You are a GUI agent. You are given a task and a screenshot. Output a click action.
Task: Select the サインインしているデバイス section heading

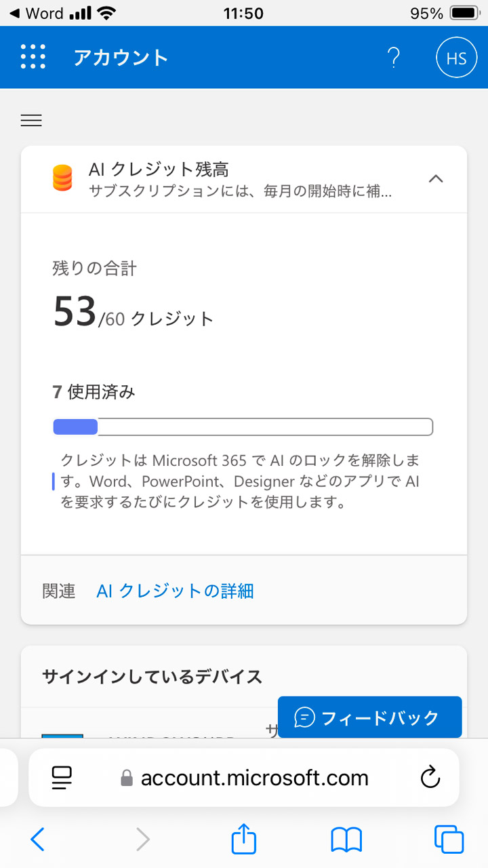152,676
